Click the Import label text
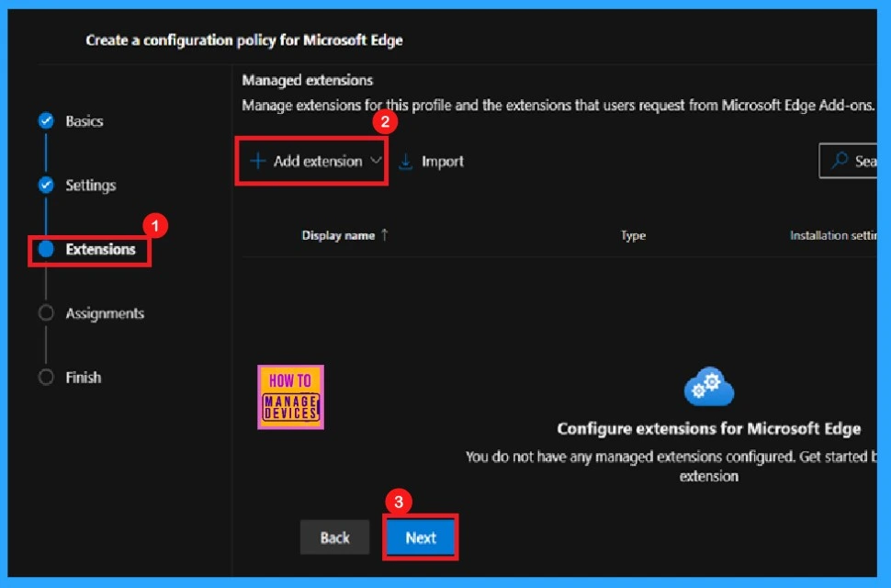The height and width of the screenshot is (588, 891). click(x=442, y=162)
